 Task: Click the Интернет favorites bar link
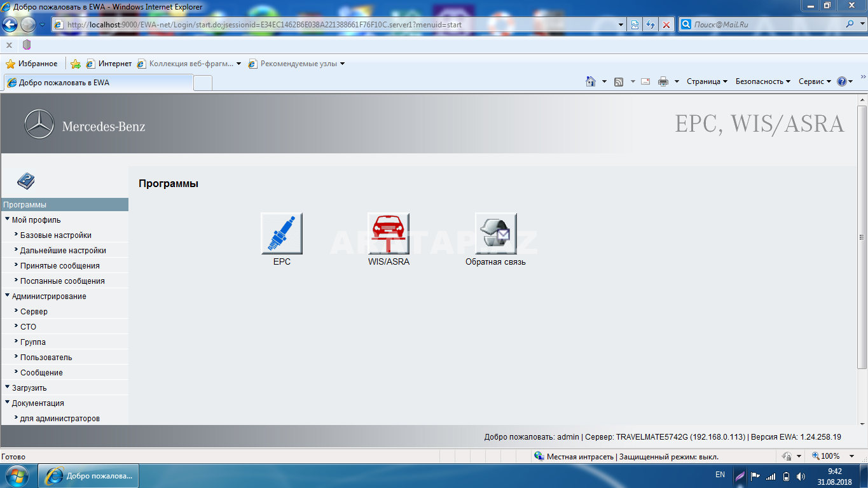tap(109, 64)
